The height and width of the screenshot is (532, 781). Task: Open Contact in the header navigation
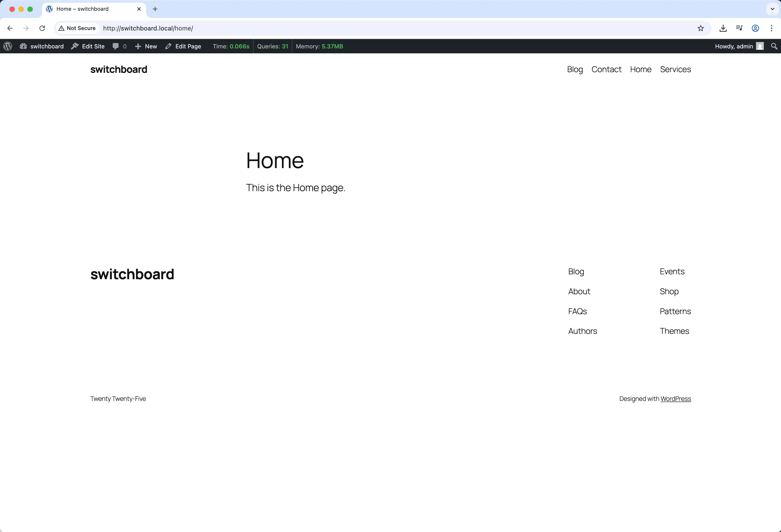tap(606, 69)
